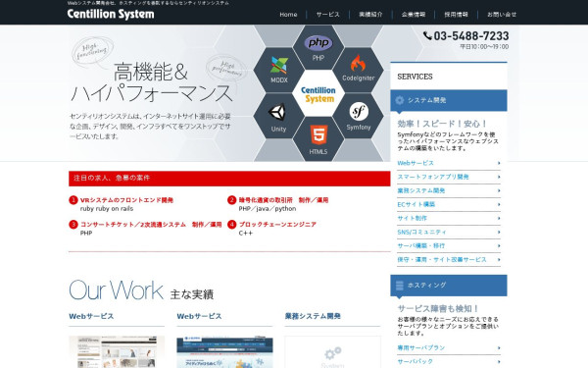The width and height of the screenshot is (588, 368).
Task: Click the Our Work 主な実績 heading
Action: tap(141, 290)
